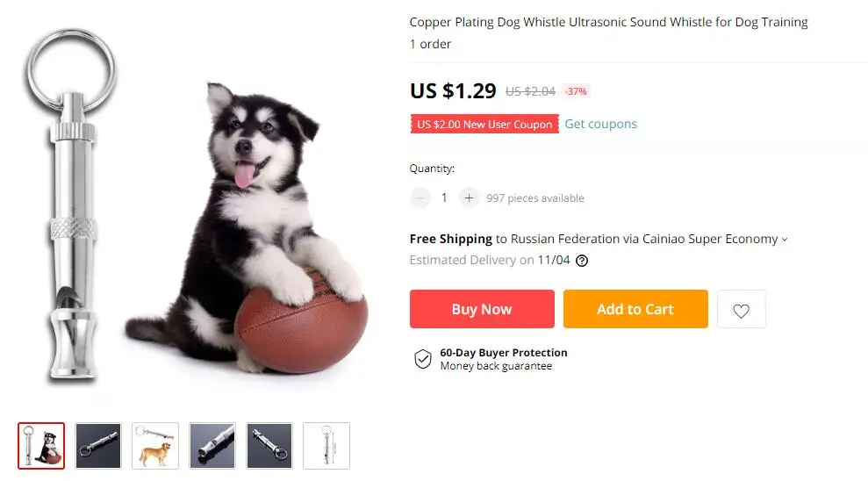Decrease quantity with the minus button

point(420,197)
